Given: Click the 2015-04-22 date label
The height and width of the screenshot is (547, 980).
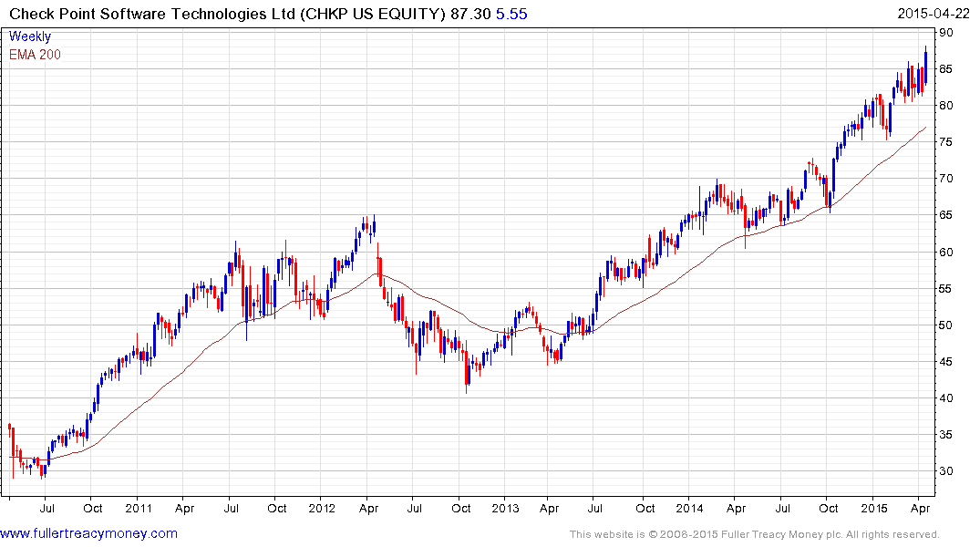Looking at the screenshot, I should (x=934, y=14).
